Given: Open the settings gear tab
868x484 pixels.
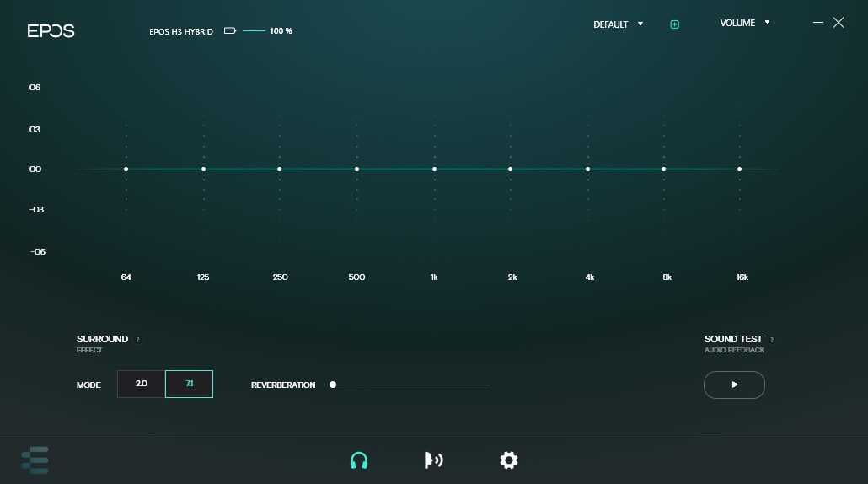Looking at the screenshot, I should [509, 460].
